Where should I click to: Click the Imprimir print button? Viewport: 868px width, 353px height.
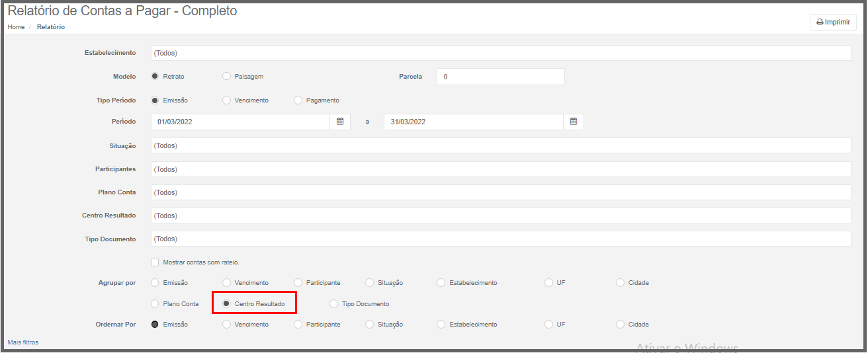tap(833, 22)
